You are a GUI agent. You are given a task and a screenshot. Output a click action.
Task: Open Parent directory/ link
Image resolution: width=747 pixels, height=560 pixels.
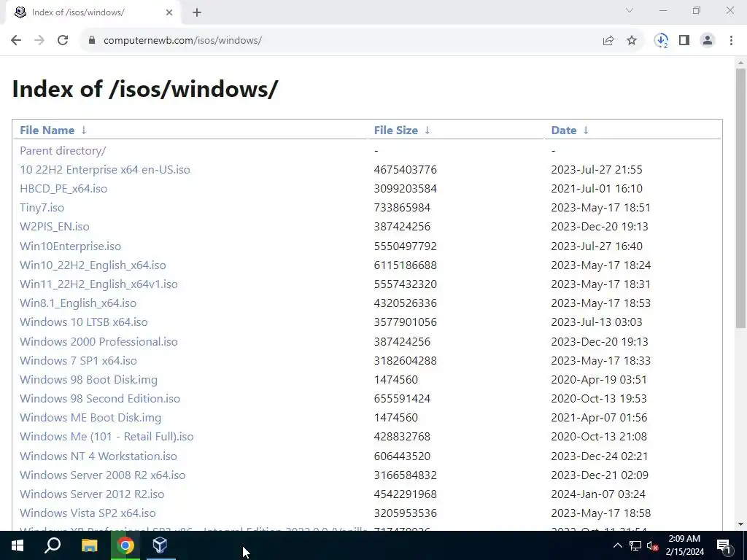[x=63, y=150]
